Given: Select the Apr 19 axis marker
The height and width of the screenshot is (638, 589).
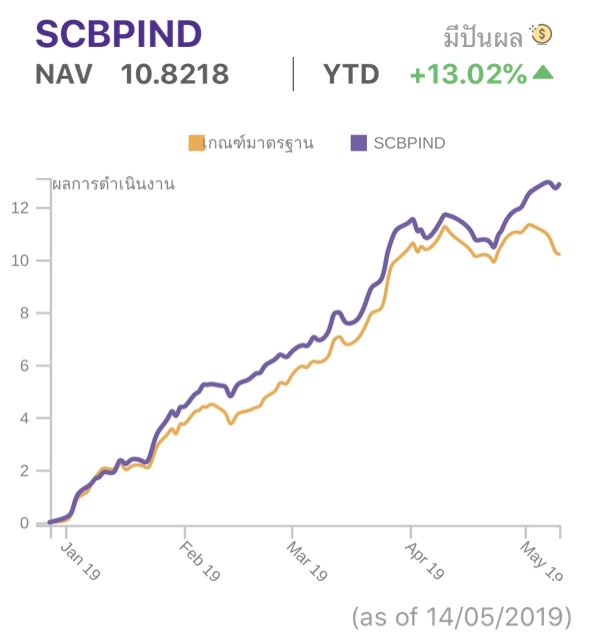Looking at the screenshot, I should 424,561.
